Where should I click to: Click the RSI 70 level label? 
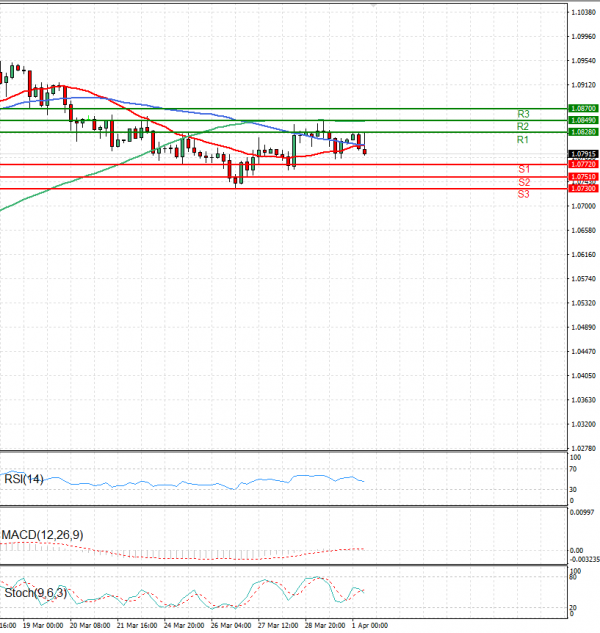pyautogui.click(x=573, y=469)
